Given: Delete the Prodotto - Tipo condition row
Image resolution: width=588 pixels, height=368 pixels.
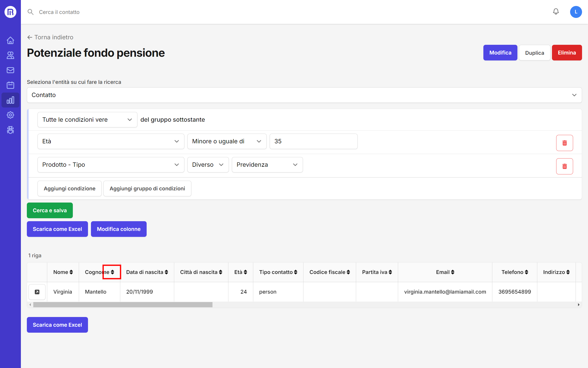Looking at the screenshot, I should tap(564, 166).
